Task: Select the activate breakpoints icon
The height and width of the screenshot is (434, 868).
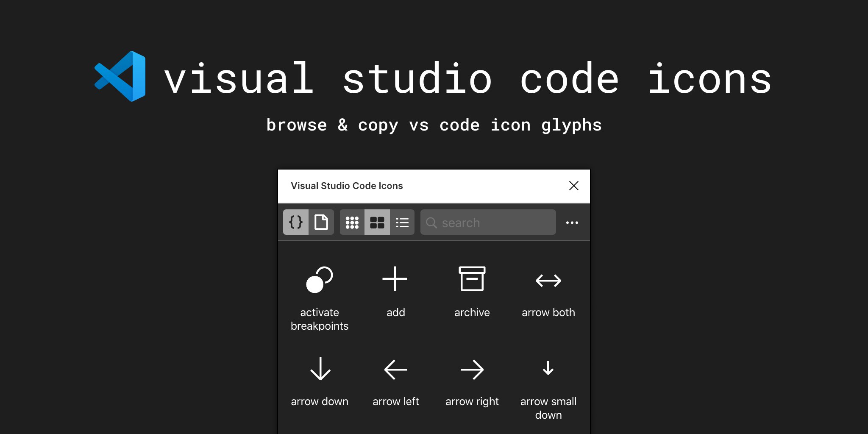Action: pos(320,279)
